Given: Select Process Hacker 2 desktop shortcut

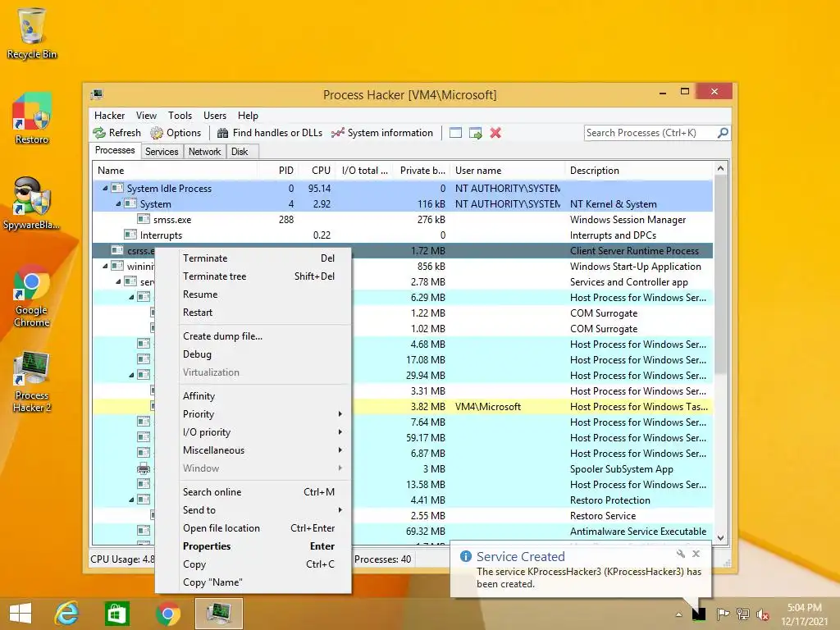Looking at the screenshot, I should tap(32, 381).
